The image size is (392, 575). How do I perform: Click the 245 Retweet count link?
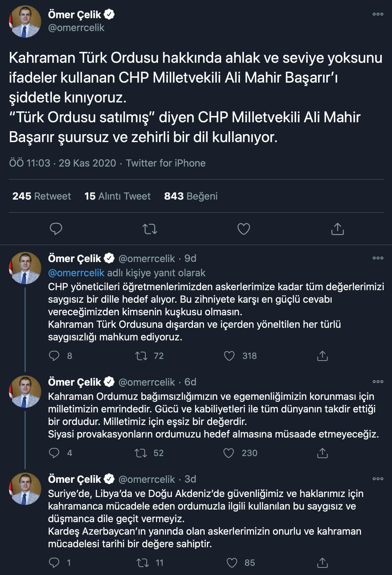click(41, 196)
